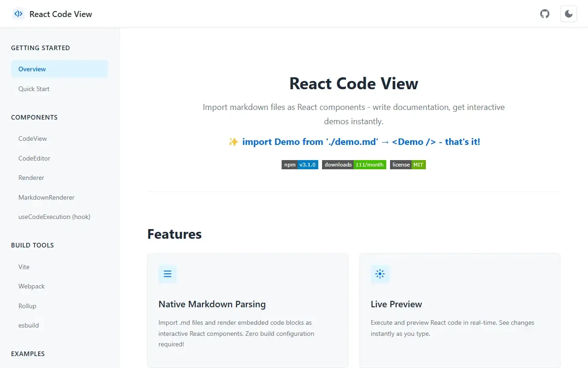Viewport: 588px width, 368px height.
Task: Open the Webpack build tool page
Action: tap(60, 286)
